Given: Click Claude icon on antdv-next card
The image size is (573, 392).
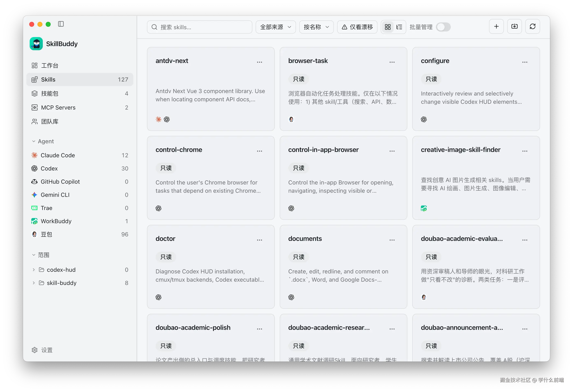Looking at the screenshot, I should [158, 119].
